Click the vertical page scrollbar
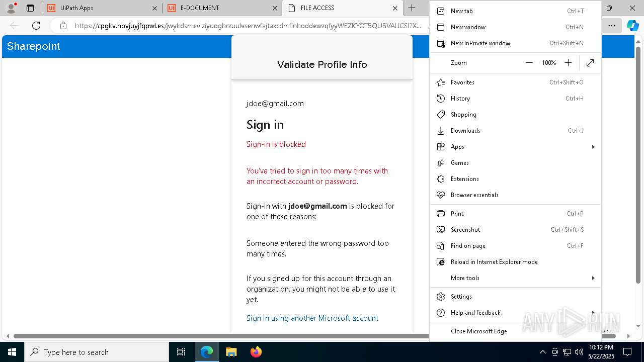Screen dimensions: 644x362 (638, 165)
